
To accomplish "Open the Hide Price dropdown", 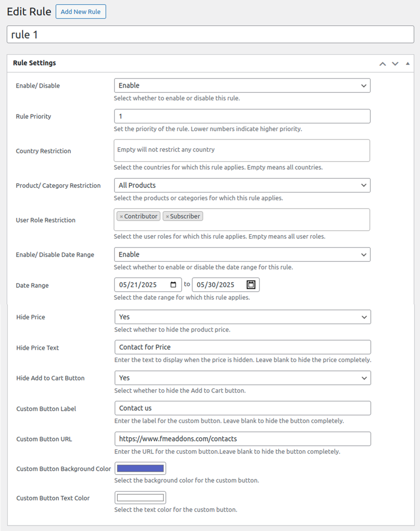I will (242, 317).
